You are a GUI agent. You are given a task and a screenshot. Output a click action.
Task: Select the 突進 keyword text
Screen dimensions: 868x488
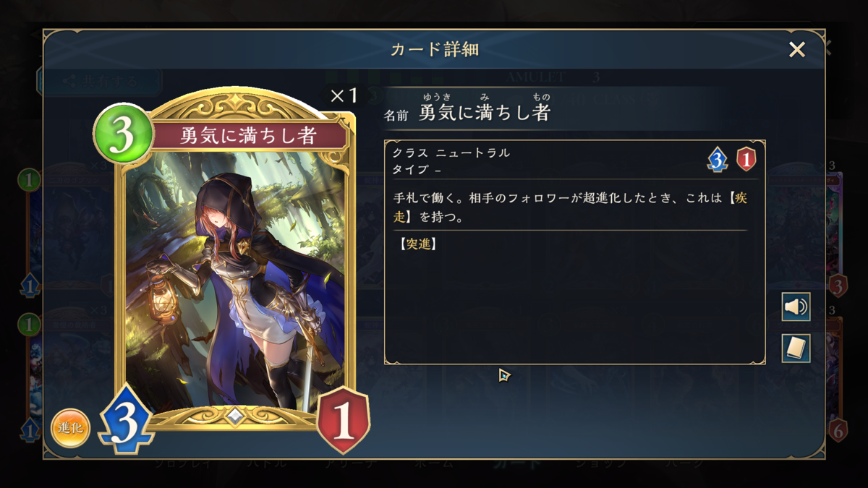[419, 244]
